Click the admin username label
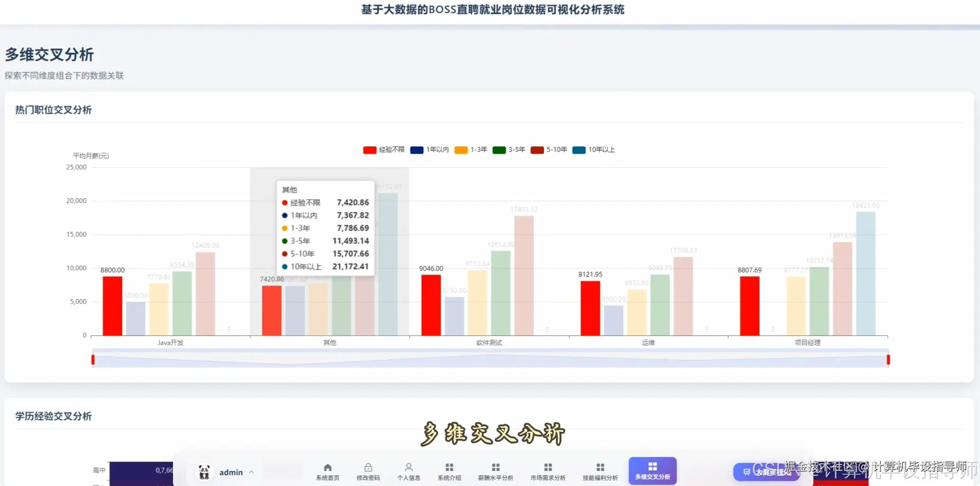Viewport: 980px width, 486px height. pyautogui.click(x=231, y=472)
